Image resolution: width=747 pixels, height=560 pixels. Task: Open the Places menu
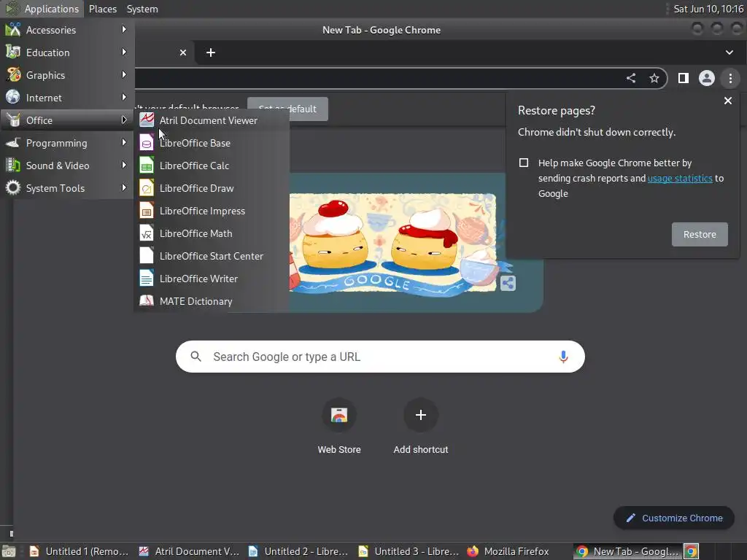(102, 9)
